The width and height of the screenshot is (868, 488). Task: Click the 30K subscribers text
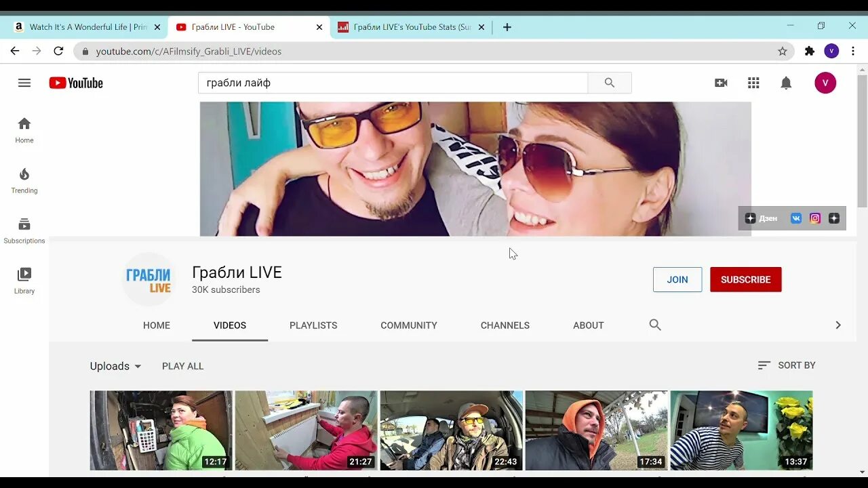point(226,289)
